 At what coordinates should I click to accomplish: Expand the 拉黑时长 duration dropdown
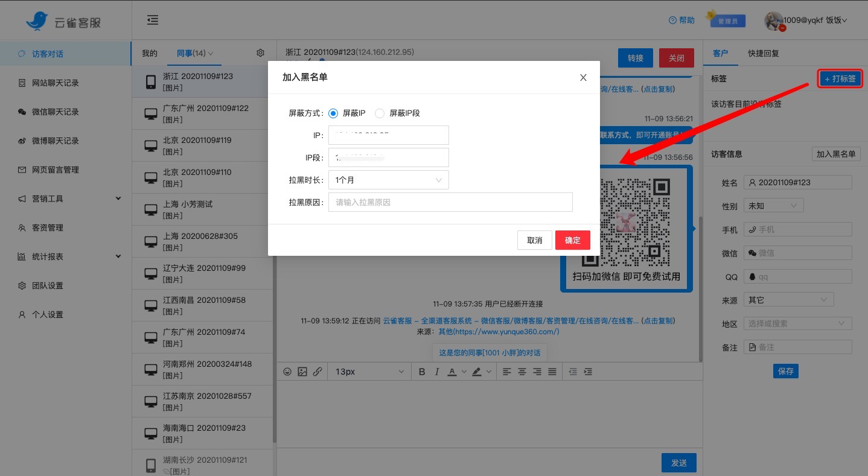388,180
